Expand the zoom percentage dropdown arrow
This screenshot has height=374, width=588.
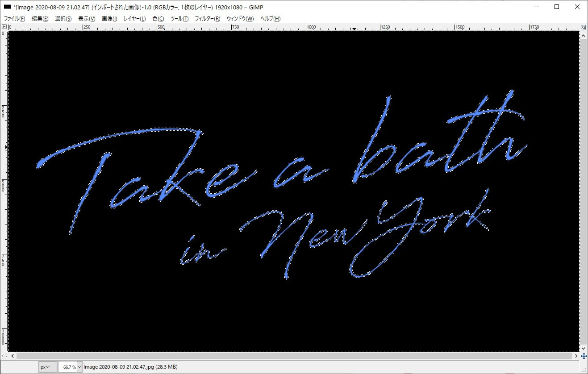click(79, 367)
